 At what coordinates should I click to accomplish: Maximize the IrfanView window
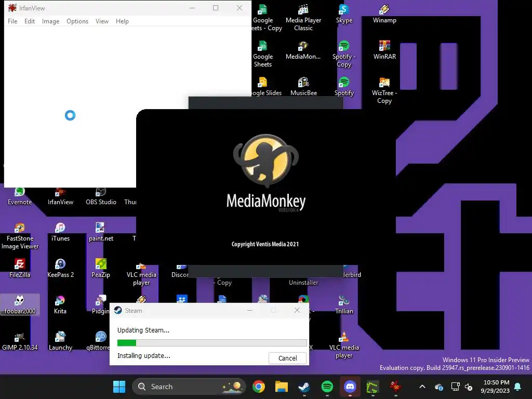[216, 8]
